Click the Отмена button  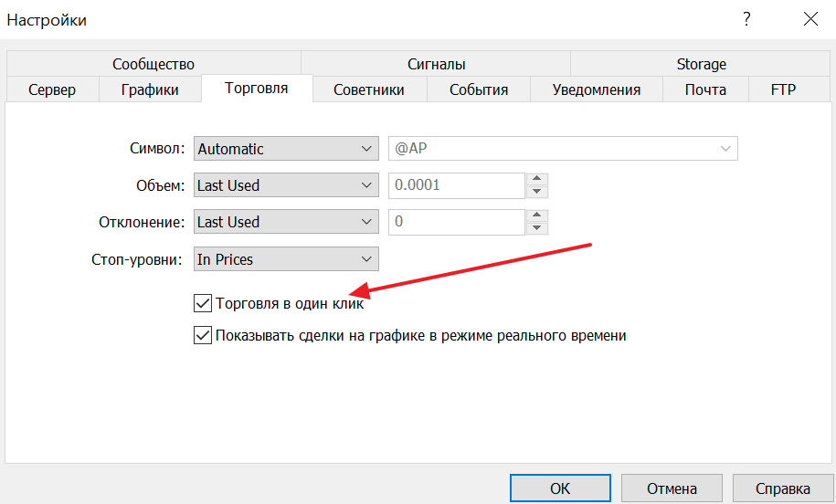pos(672,488)
